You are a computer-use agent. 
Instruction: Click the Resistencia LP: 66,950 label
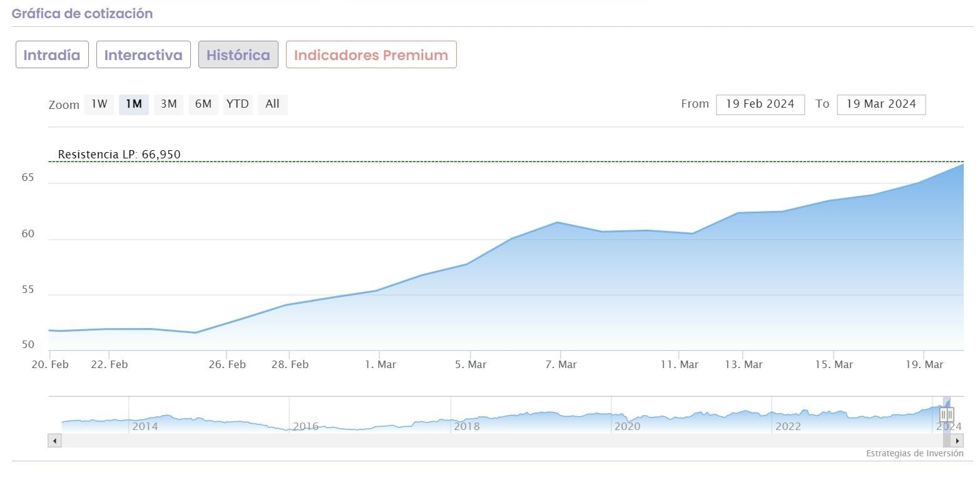tap(119, 155)
